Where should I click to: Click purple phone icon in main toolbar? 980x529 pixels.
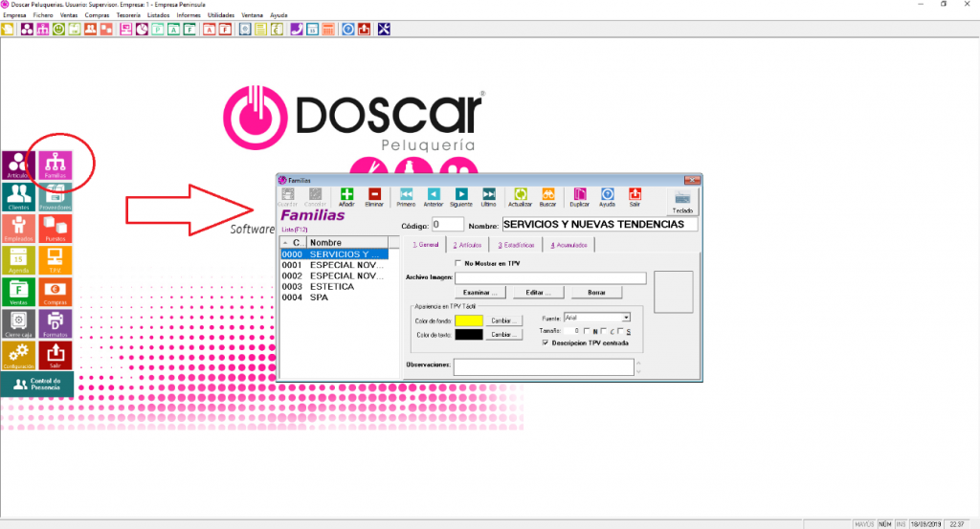pyautogui.click(x=297, y=30)
